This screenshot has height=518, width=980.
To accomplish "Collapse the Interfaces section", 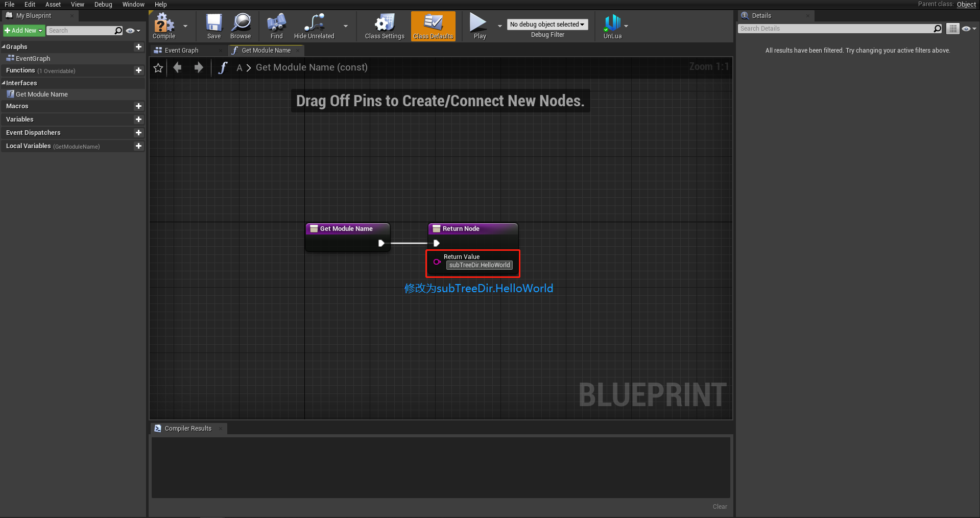I will [4, 83].
